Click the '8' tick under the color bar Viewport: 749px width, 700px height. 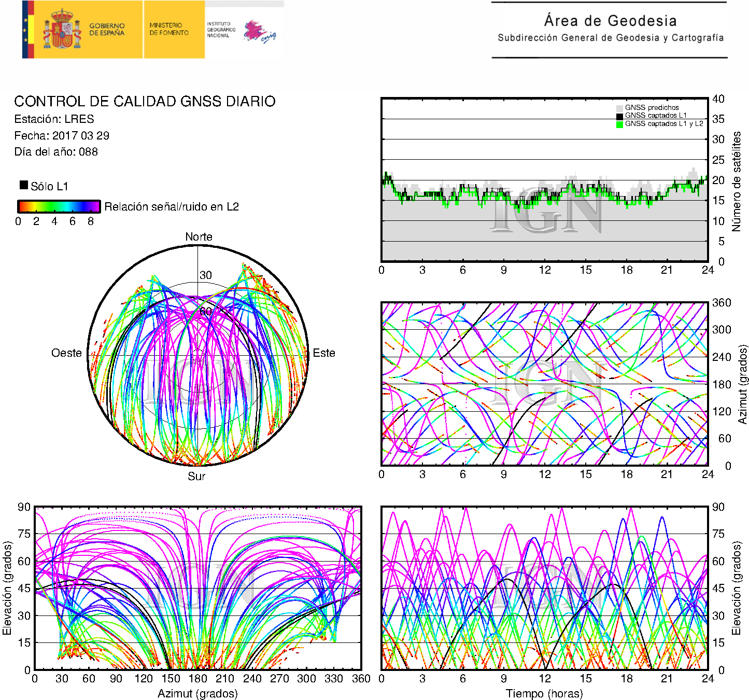(x=91, y=221)
